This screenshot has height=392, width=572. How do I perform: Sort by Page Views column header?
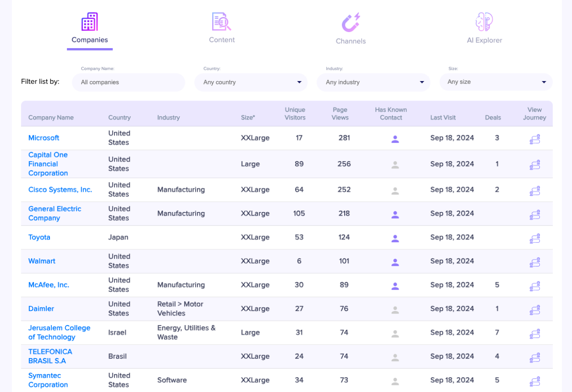tap(340, 114)
